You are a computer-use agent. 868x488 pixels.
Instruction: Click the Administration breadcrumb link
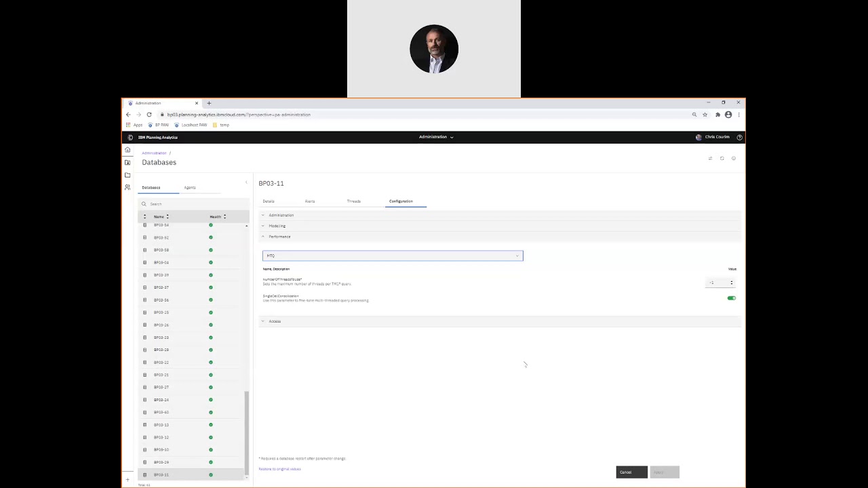coord(154,153)
